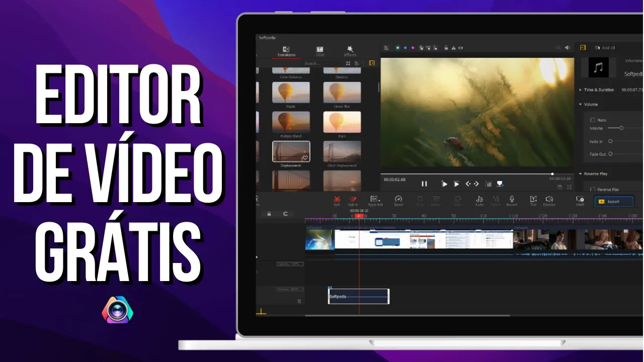Click the eye icon in preview toolbar
This screenshot has height=362, width=644.
[460, 48]
